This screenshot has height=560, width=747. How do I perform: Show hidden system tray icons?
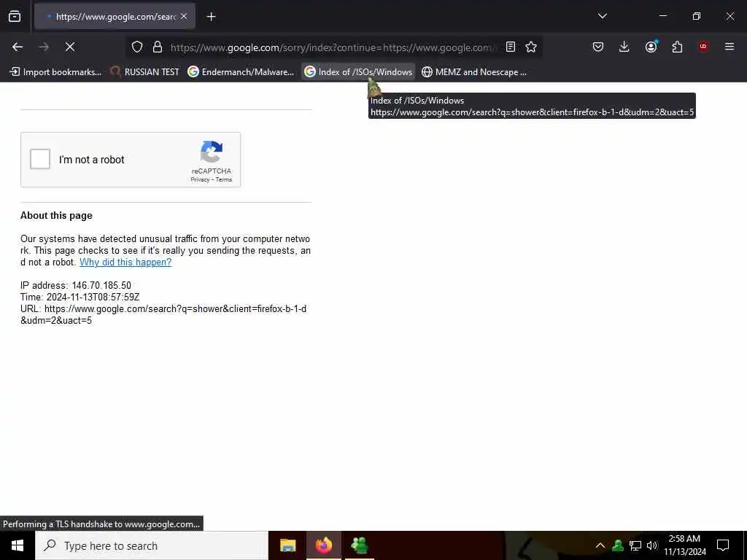(x=600, y=545)
